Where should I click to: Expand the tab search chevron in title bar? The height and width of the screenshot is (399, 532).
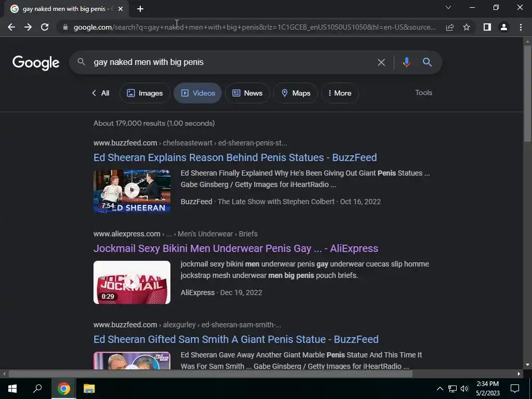(448, 7)
